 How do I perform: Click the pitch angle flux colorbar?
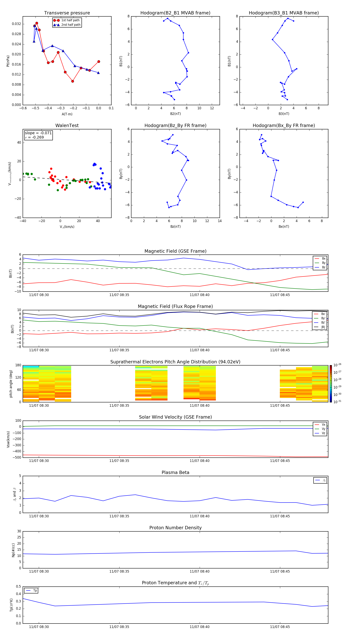click(x=331, y=383)
